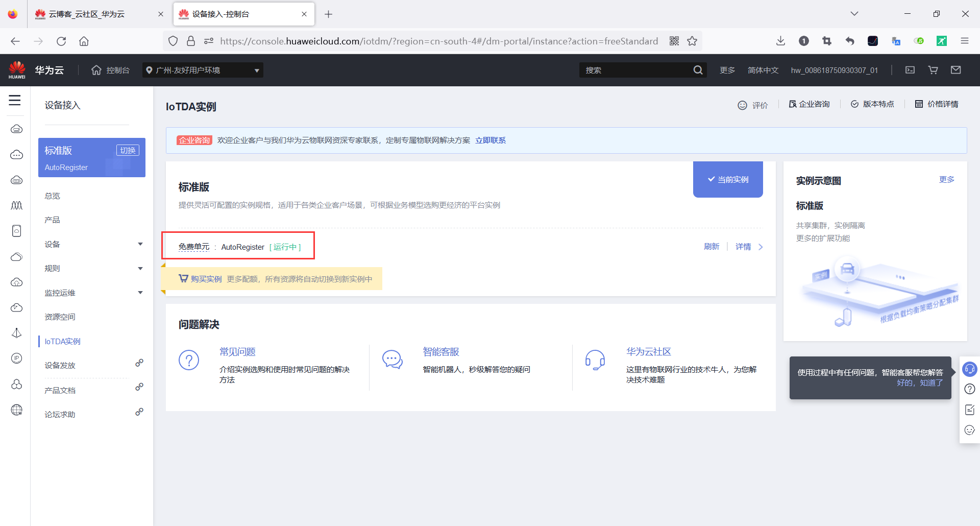Screen dimensions: 980x526
Task: Open the 详情 link for AutoRegister
Action: 743,247
